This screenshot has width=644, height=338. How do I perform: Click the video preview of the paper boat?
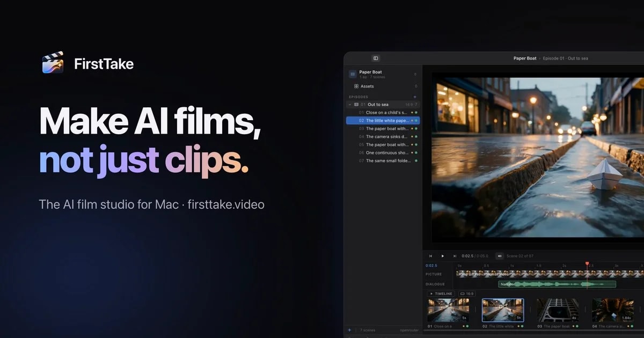(x=538, y=157)
